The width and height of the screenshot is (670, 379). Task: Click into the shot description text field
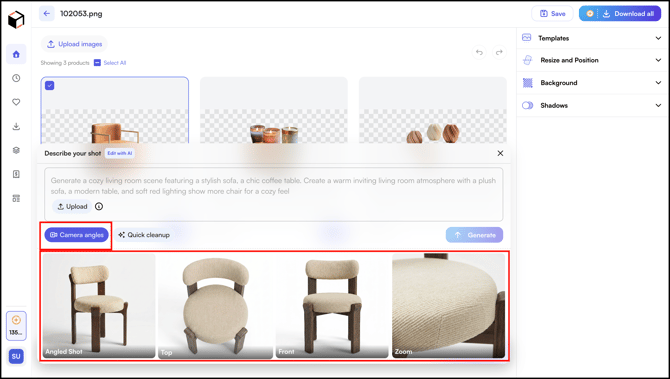273,194
